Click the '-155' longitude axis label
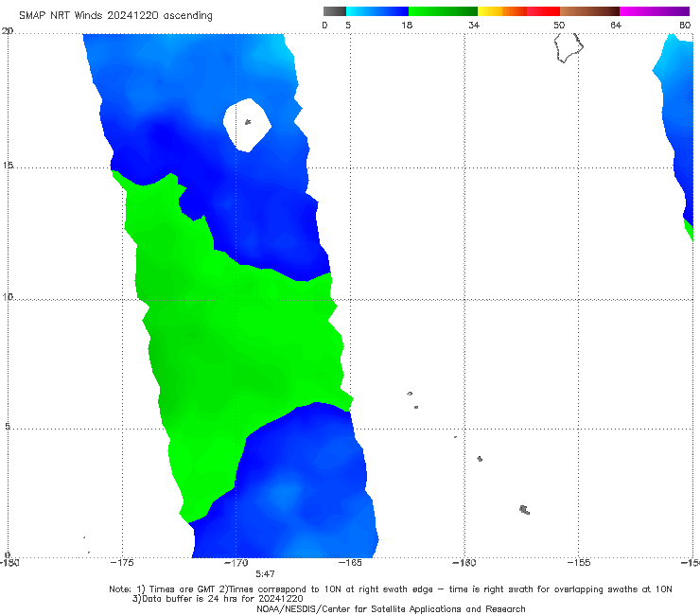The width and height of the screenshot is (700, 615). click(579, 563)
